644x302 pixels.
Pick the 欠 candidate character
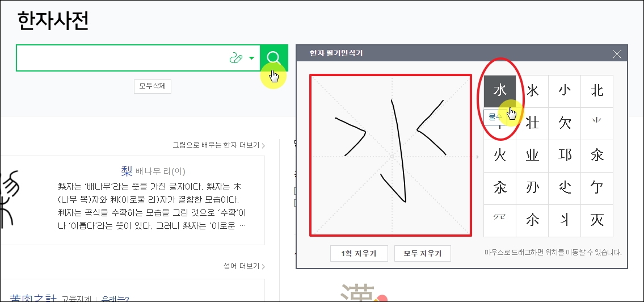pyautogui.click(x=565, y=123)
